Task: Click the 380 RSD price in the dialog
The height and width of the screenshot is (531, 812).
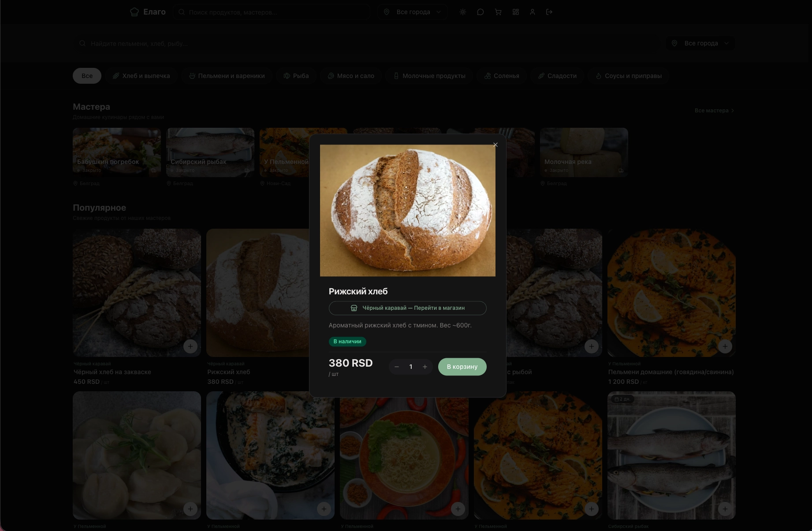Action: point(351,363)
